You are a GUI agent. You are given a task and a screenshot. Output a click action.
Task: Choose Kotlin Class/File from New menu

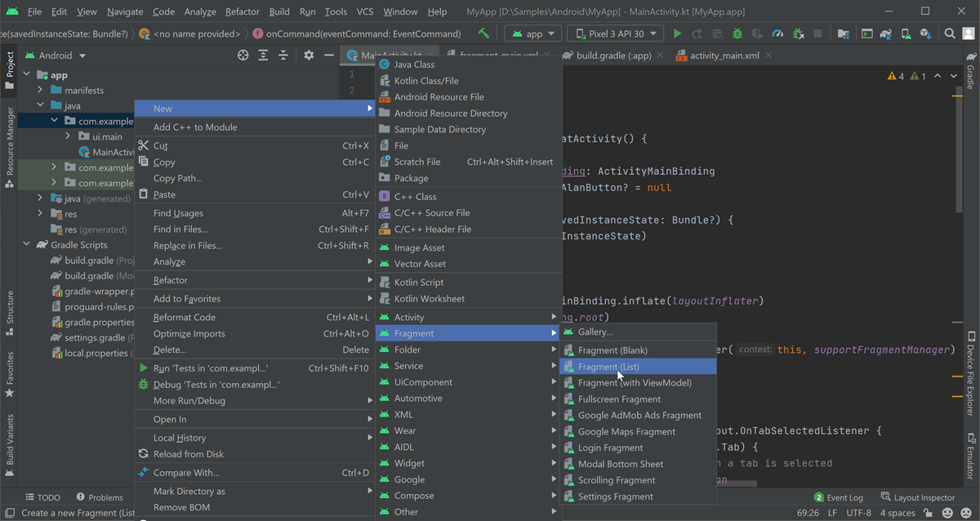point(426,81)
